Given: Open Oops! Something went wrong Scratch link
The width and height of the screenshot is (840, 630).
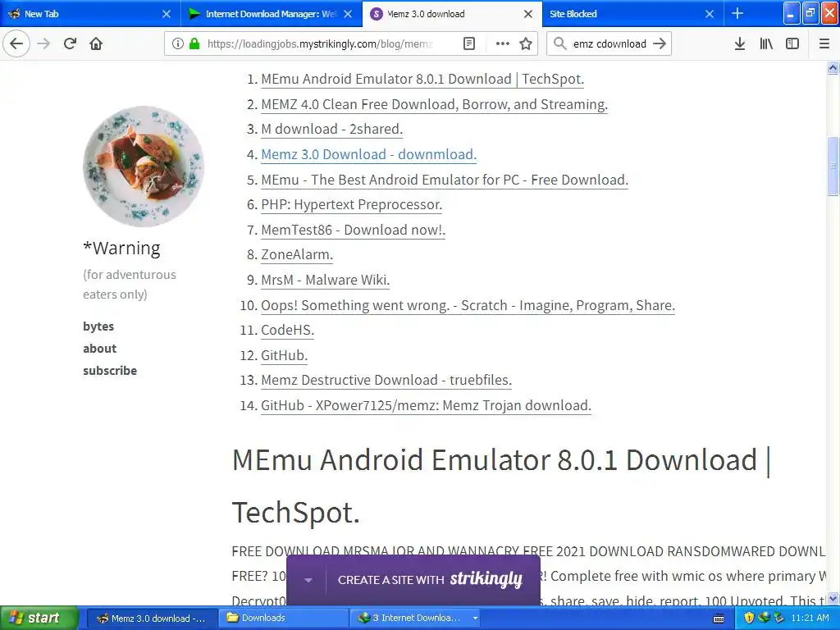Looking at the screenshot, I should [x=468, y=305].
